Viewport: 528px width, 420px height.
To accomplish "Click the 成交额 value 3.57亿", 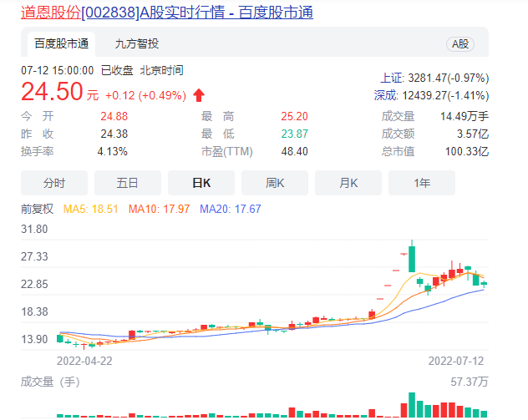I will tap(473, 134).
